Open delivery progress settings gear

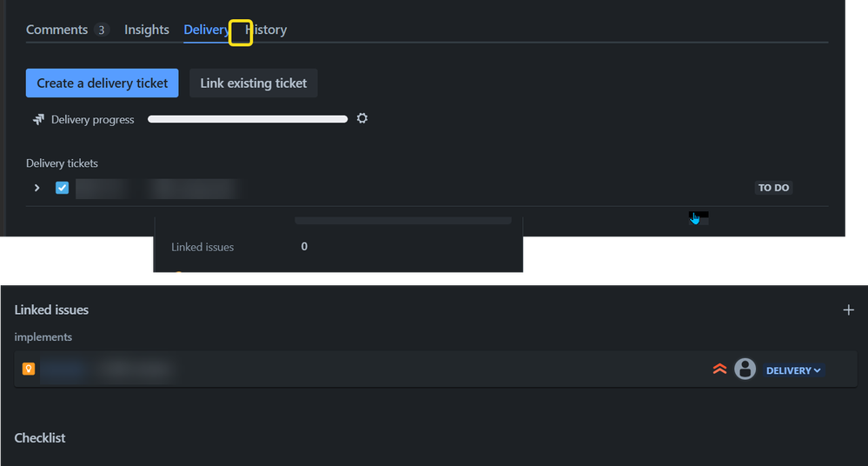click(362, 118)
